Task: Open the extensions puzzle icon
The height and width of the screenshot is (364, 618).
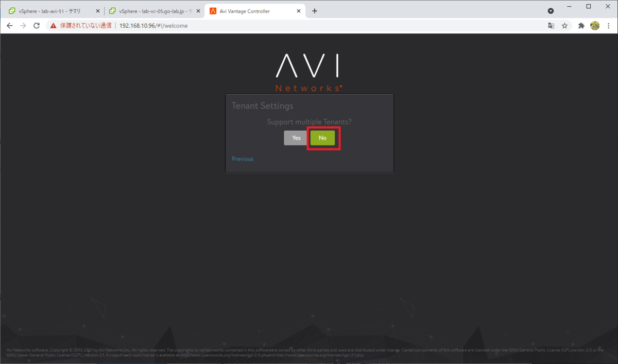Action: click(x=581, y=26)
